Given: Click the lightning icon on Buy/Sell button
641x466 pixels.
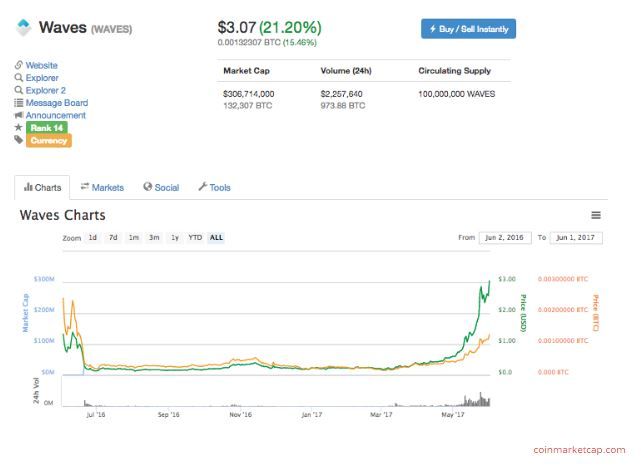Looking at the screenshot, I should (433, 29).
